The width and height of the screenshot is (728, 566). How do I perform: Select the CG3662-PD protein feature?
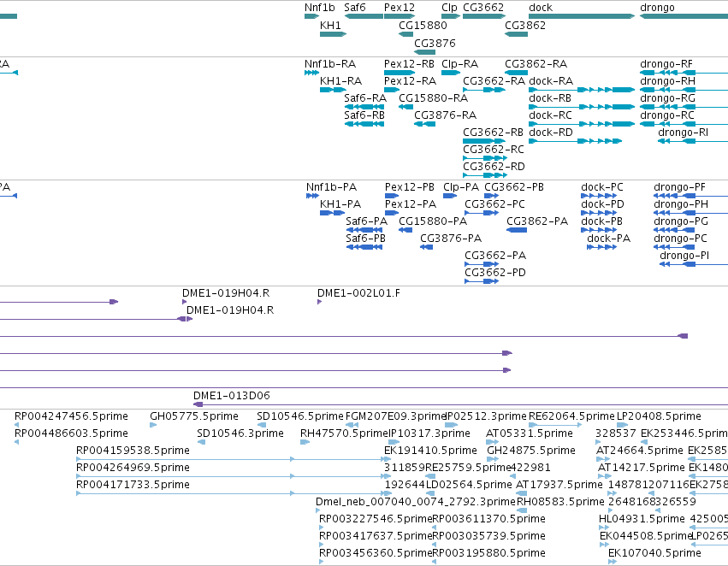(482, 282)
